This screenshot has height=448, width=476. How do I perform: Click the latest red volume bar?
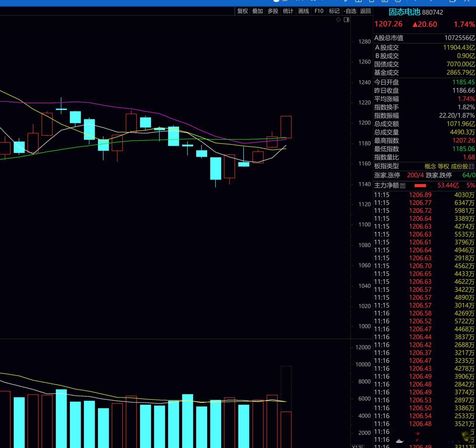pos(286,430)
